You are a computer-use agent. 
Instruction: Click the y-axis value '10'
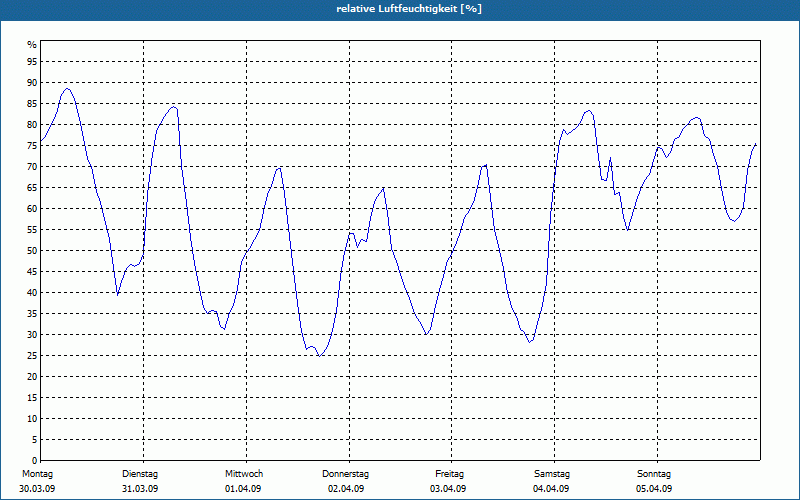click(32, 418)
